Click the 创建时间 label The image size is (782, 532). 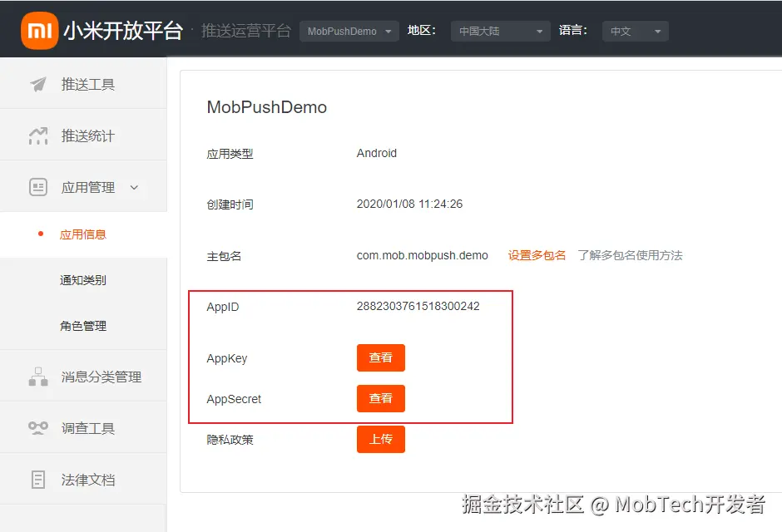(x=230, y=204)
